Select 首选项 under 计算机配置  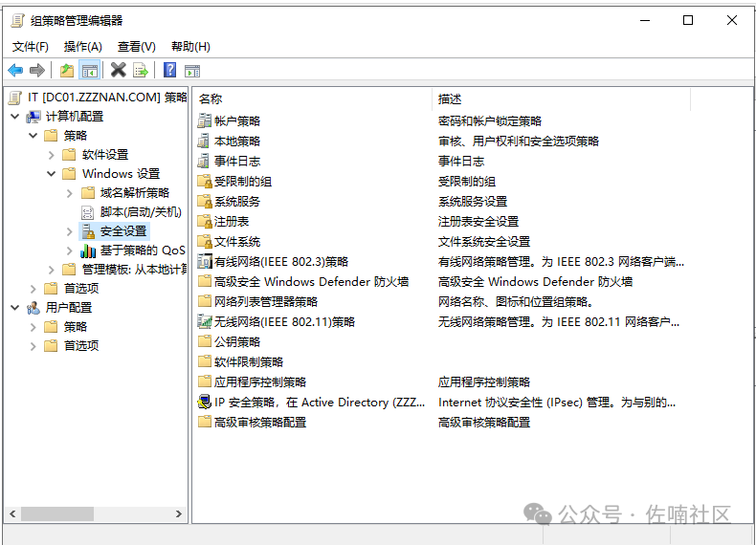tap(81, 288)
